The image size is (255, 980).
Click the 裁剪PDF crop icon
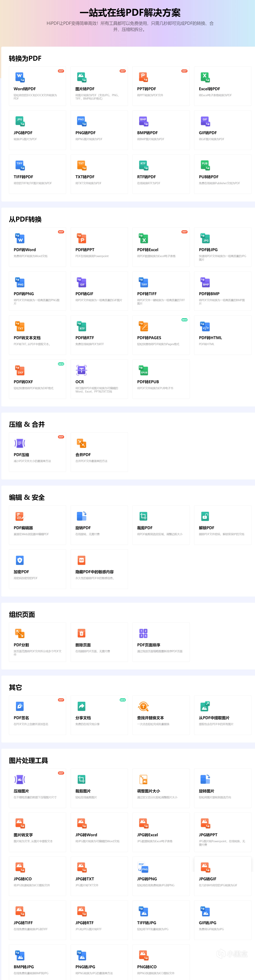143,516
